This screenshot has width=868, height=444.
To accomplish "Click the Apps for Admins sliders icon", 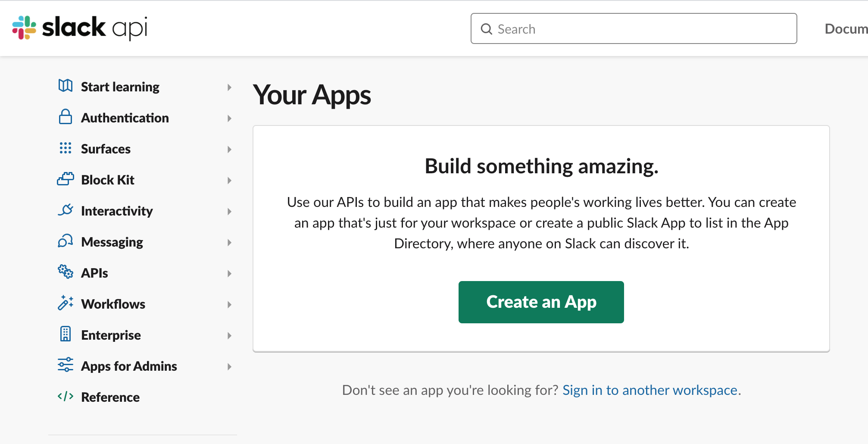I will (x=66, y=365).
